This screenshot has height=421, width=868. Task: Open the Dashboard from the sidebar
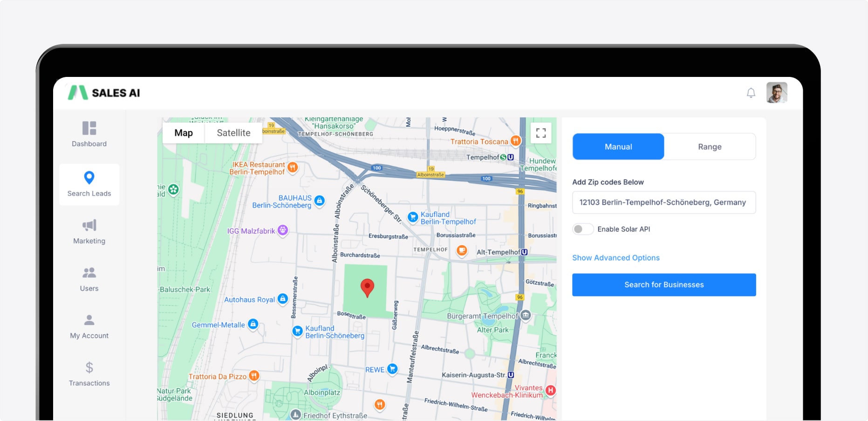89,134
